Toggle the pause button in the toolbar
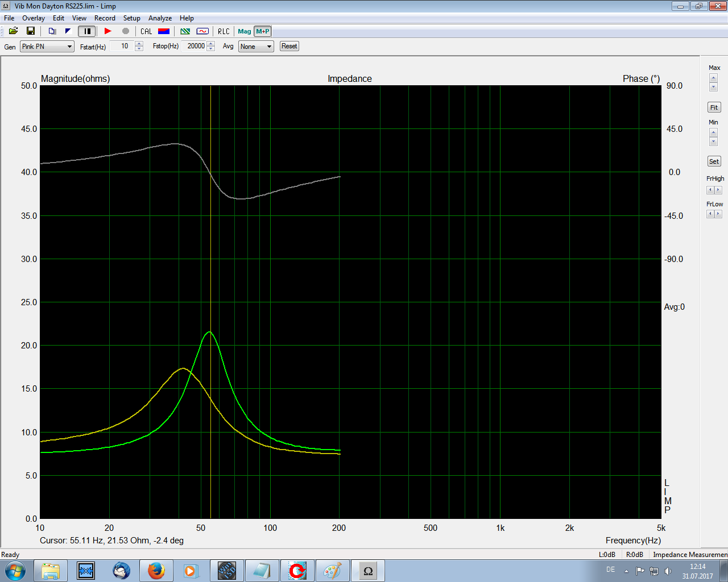Image resolution: width=728 pixels, height=582 pixels. pos(87,31)
